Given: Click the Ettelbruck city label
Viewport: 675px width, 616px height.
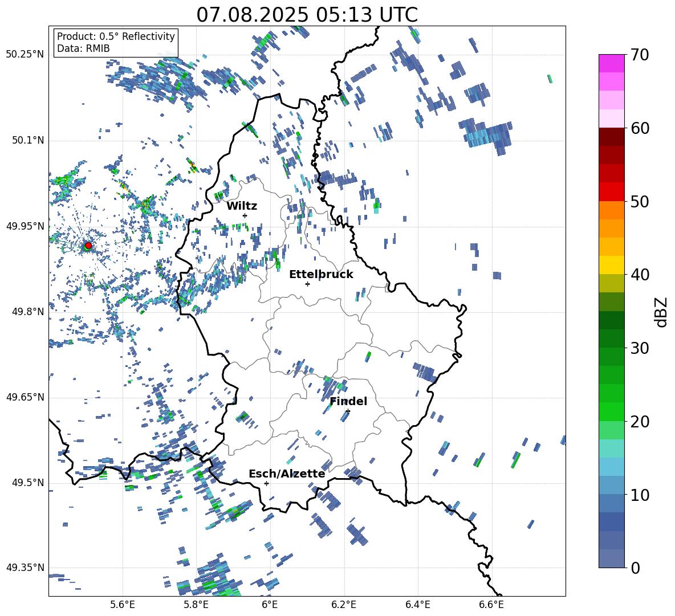Looking at the screenshot, I should click(321, 275).
